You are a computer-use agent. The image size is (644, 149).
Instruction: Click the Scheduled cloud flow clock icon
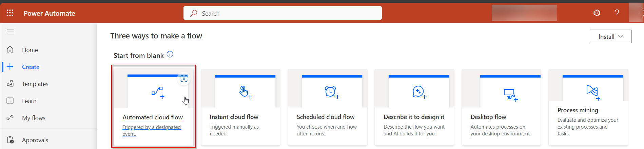[x=332, y=92]
